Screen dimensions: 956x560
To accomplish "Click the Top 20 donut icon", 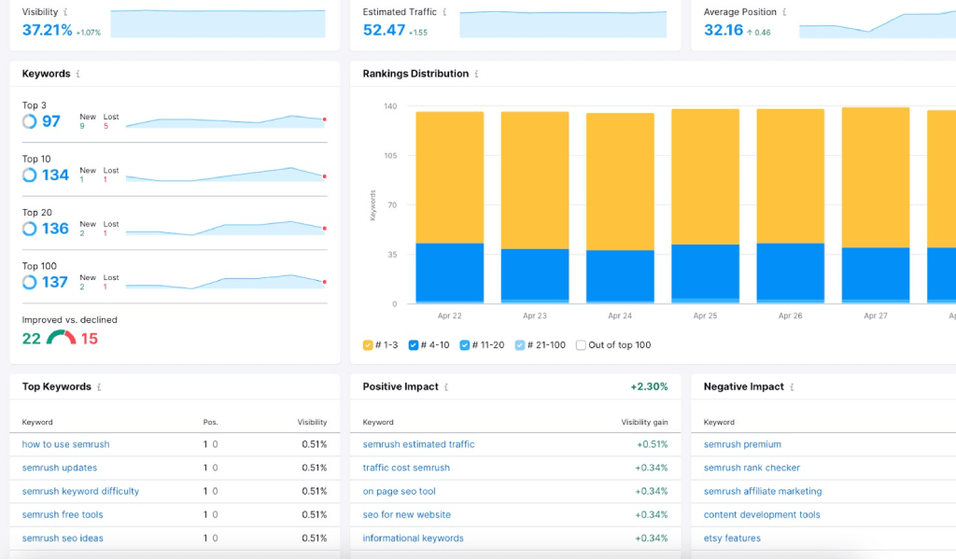I will pos(29,229).
